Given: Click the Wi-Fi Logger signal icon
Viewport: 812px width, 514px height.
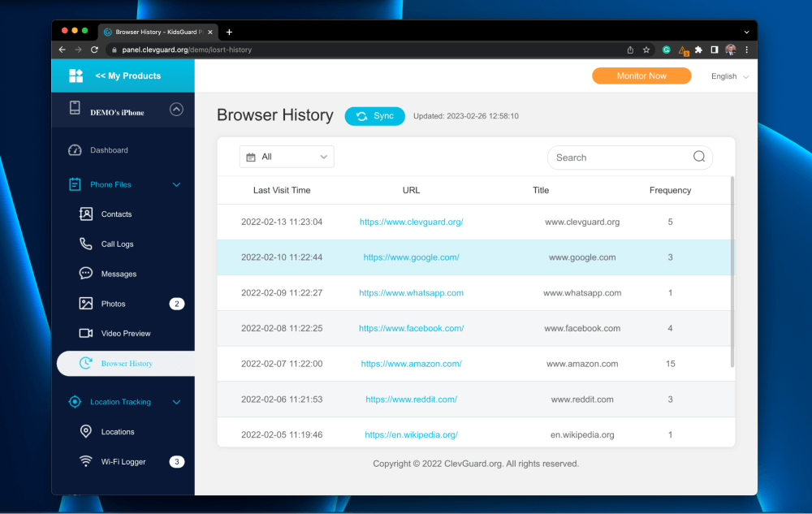Looking at the screenshot, I should [86, 461].
